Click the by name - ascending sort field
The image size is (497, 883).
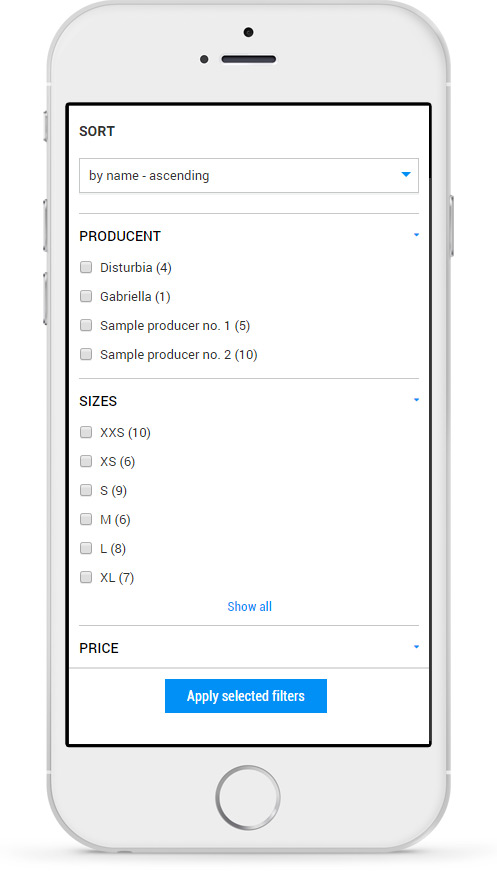249,176
